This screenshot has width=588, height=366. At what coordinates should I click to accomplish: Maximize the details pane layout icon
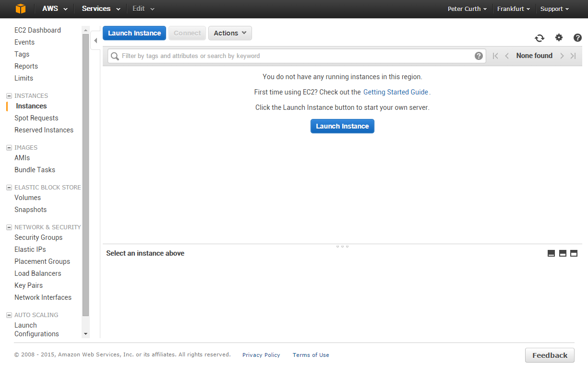tap(574, 253)
